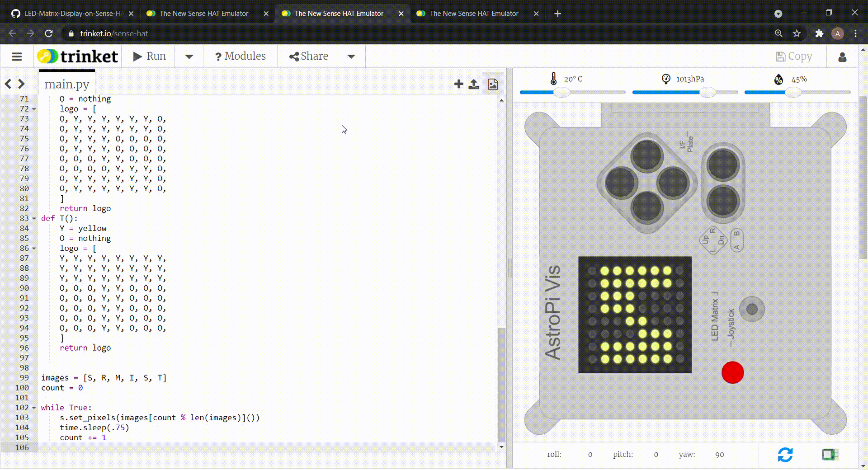This screenshot has width=868, height=470.
Task: Click the Raspberry Pi board view icon
Action: 830,455
